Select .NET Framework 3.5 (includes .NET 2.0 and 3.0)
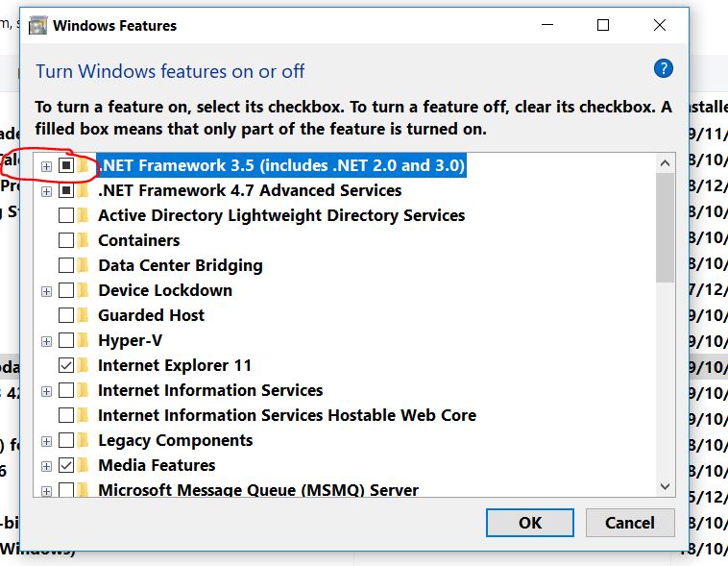The height and width of the screenshot is (566, 728). (x=281, y=165)
